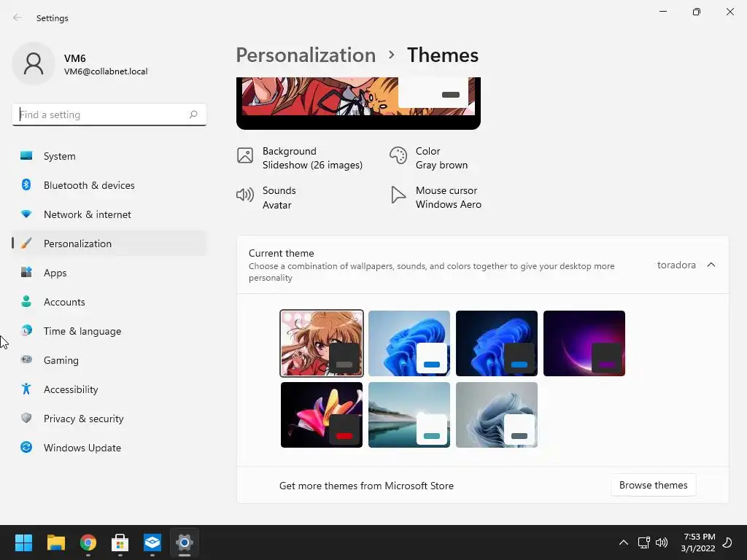The width and height of the screenshot is (747, 560).
Task: Select the Windows dark blue bloom theme
Action: (x=496, y=343)
